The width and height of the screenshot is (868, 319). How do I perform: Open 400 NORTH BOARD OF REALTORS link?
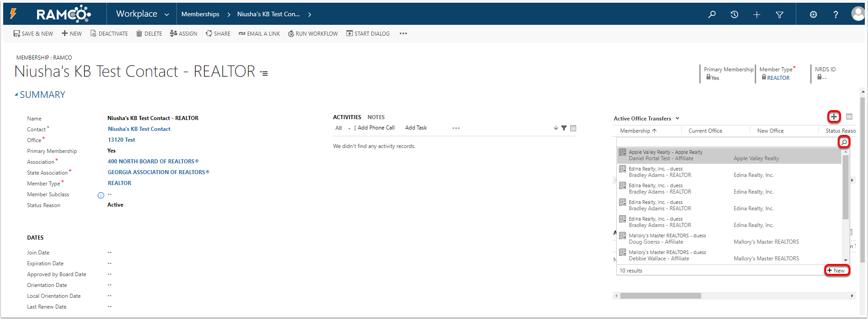[153, 162]
